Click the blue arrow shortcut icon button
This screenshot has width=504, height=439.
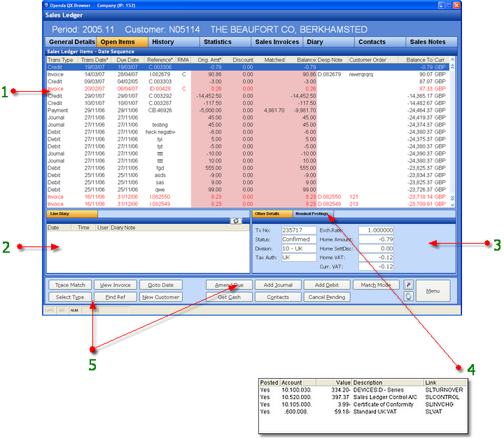pyautogui.click(x=408, y=285)
